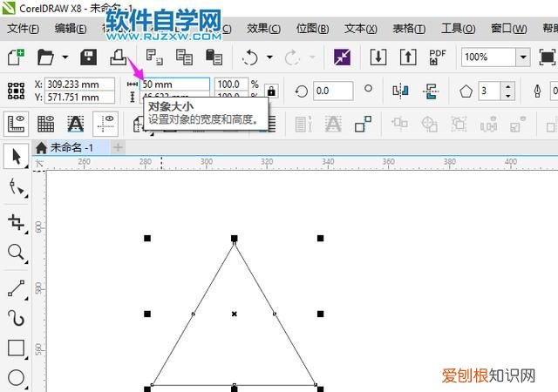The height and width of the screenshot is (392, 558).
Task: Click the triangle's top-center selection handle
Action: click(x=235, y=239)
